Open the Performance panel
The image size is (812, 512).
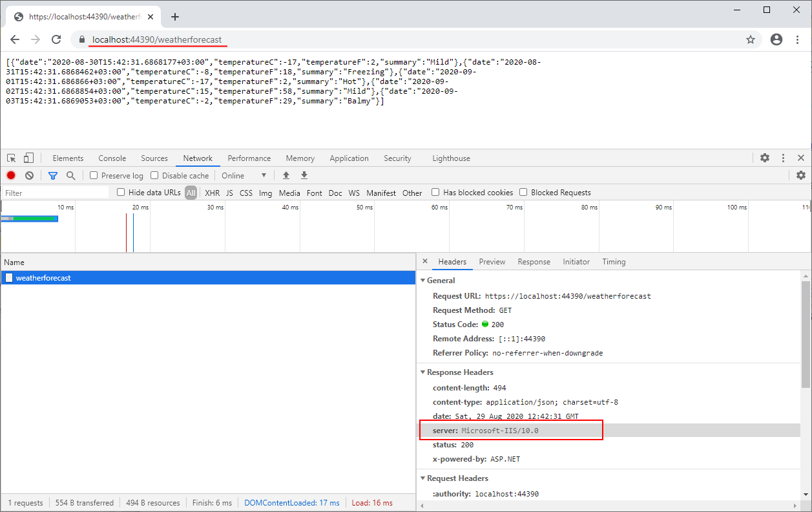(x=249, y=158)
